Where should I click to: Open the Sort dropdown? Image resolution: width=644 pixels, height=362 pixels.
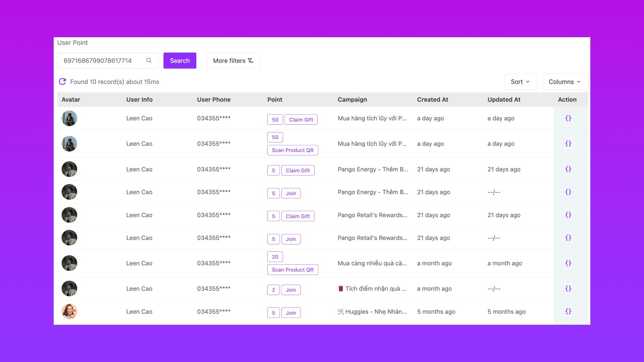520,82
